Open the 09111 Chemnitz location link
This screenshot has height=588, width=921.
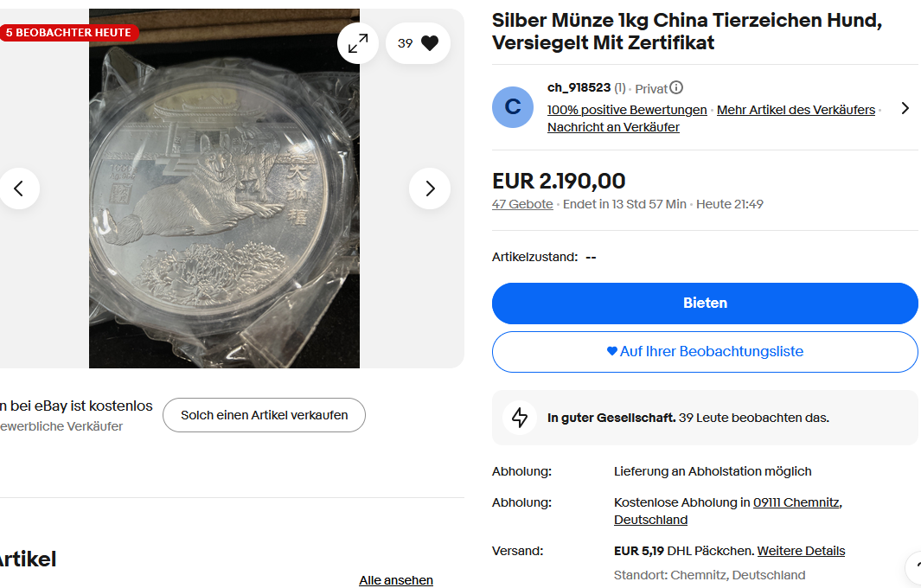(x=796, y=502)
